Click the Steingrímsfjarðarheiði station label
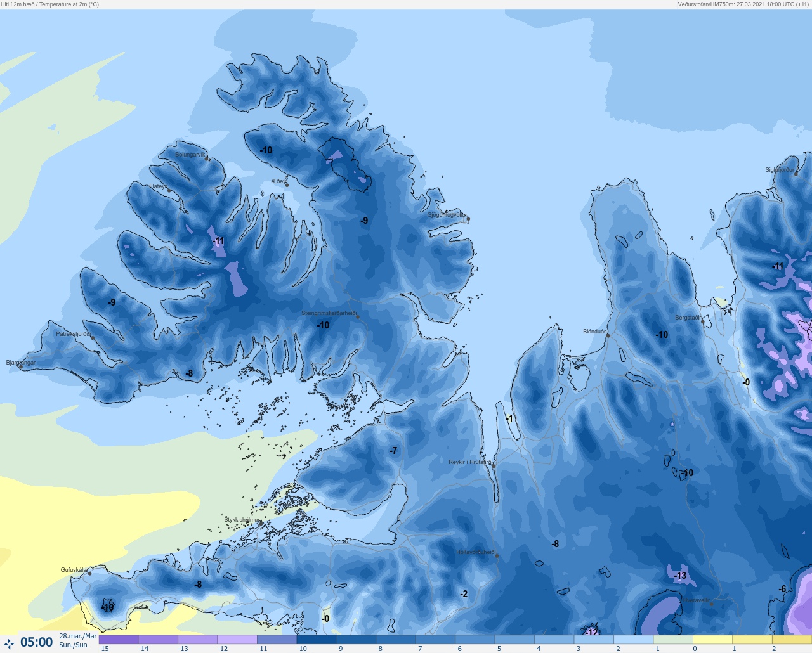 click(x=329, y=313)
